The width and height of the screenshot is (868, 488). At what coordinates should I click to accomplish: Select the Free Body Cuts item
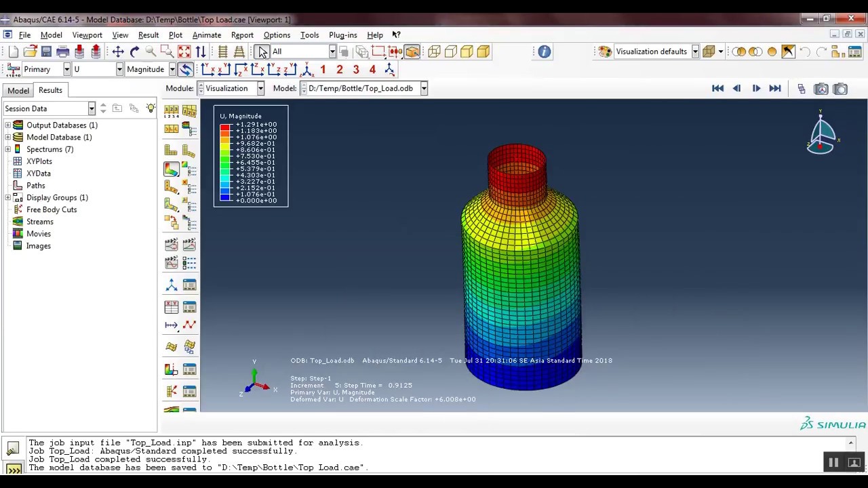click(52, 209)
